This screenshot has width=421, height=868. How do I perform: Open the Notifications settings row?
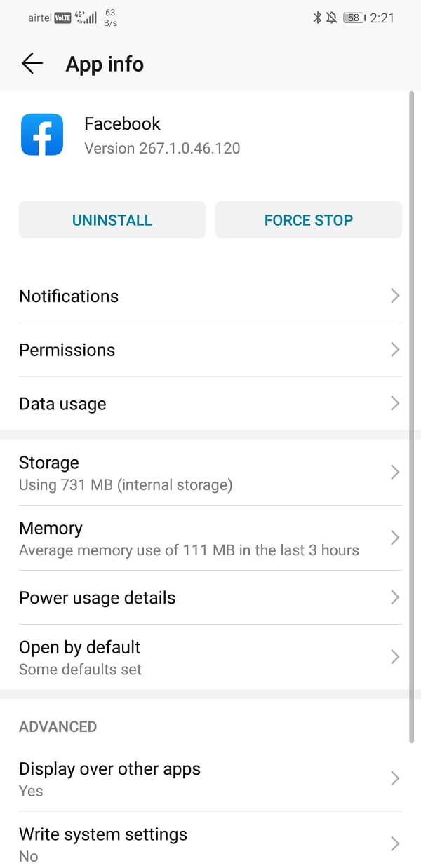pyautogui.click(x=210, y=296)
